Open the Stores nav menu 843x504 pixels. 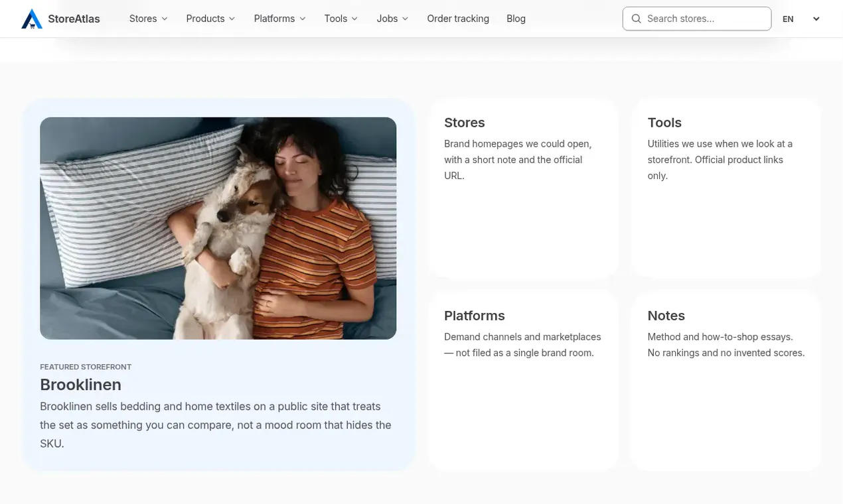pos(149,19)
